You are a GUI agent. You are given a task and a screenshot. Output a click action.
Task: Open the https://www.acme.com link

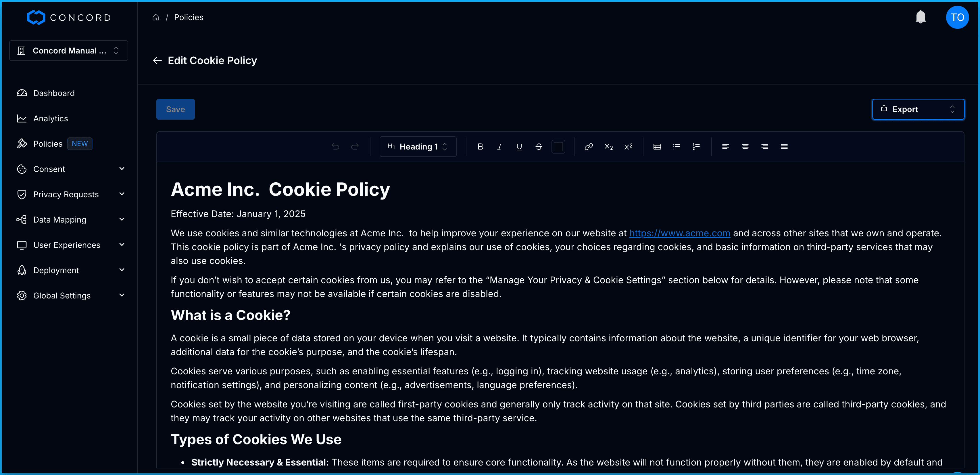pos(679,233)
